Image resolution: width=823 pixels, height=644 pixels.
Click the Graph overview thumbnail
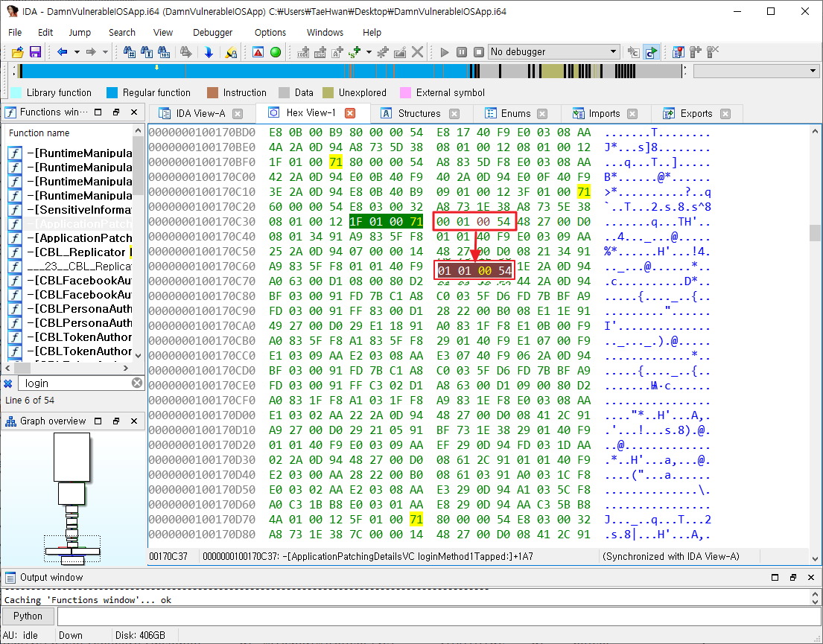(72, 499)
